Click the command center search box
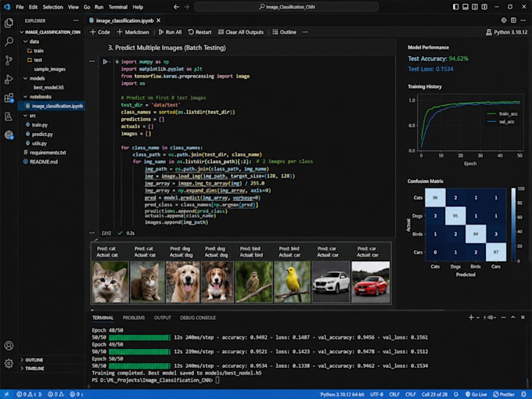This screenshot has width=532, height=399. pyautogui.click(x=286, y=7)
